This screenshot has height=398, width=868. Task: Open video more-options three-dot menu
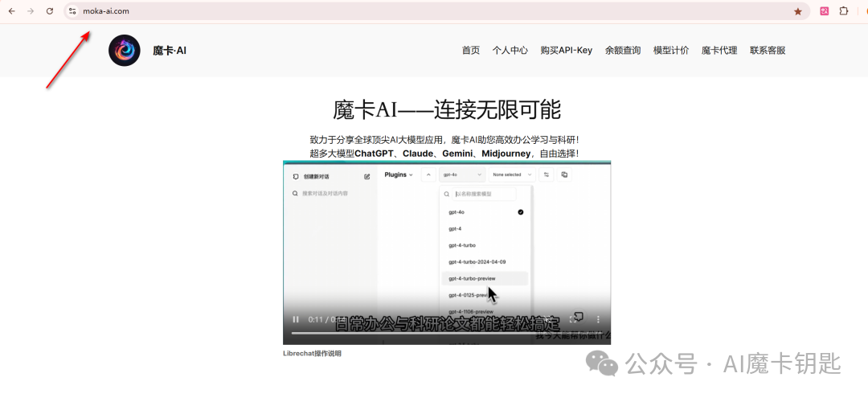pos(598,319)
